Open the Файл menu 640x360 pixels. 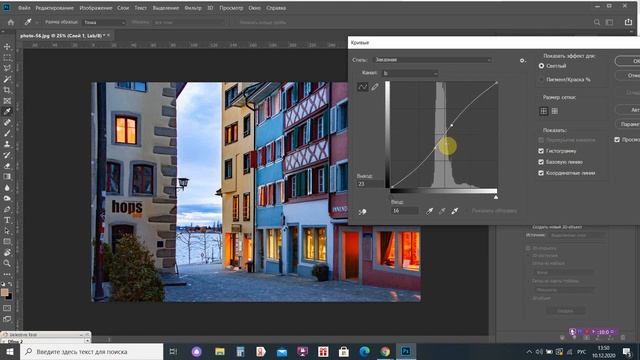point(24,8)
